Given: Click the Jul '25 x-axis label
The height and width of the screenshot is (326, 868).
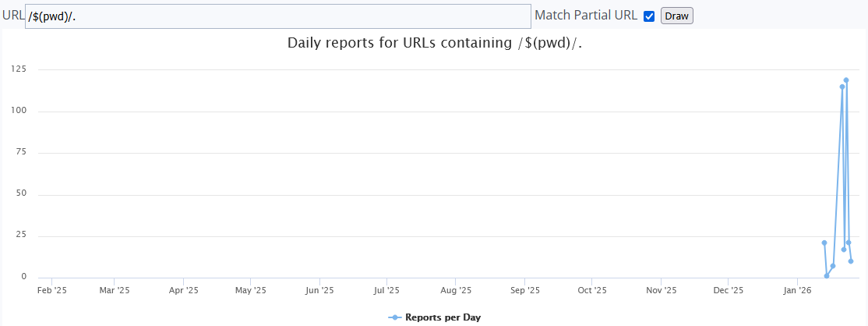Looking at the screenshot, I should (387, 291).
